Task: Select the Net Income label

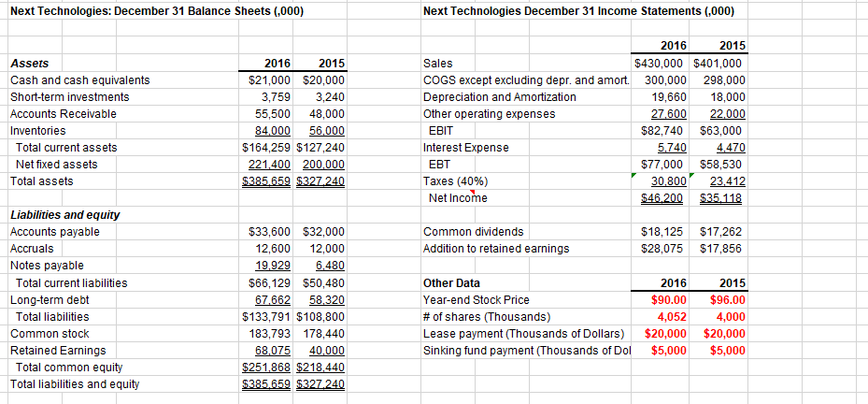Action: 458,198
